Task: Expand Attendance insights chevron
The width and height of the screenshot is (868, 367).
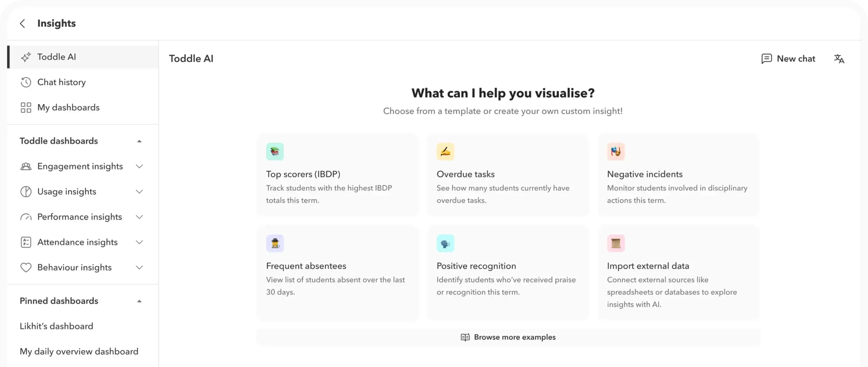Action: click(139, 242)
